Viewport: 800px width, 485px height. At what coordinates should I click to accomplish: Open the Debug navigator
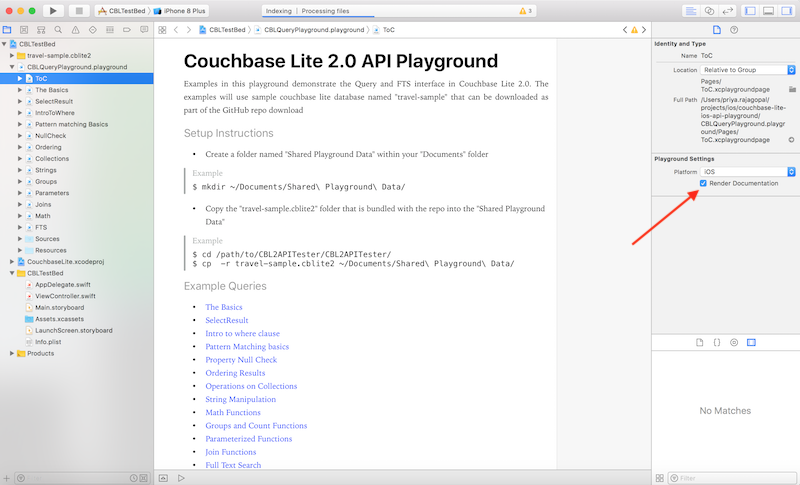[110, 30]
